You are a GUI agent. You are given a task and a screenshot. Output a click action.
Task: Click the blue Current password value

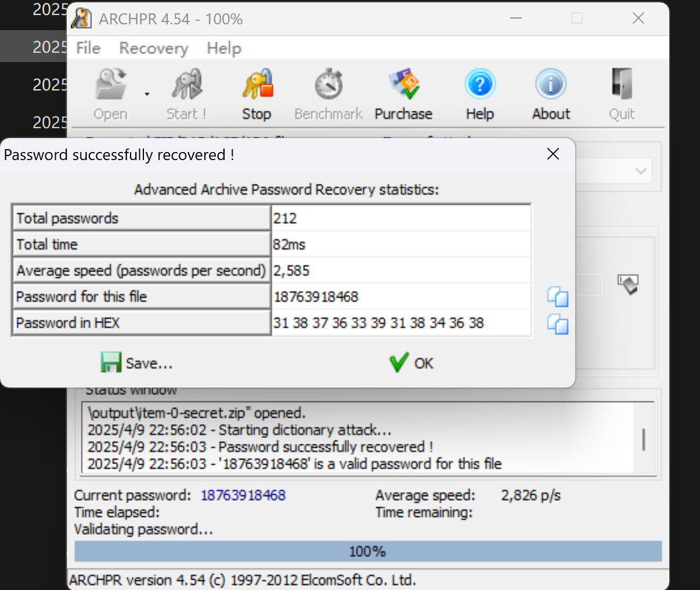pos(243,495)
